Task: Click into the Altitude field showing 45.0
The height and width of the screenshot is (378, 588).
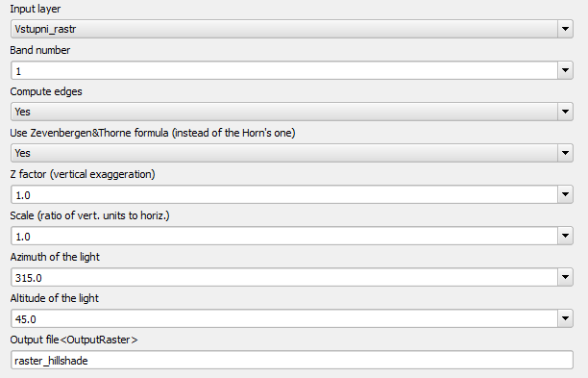Action: 284,318
